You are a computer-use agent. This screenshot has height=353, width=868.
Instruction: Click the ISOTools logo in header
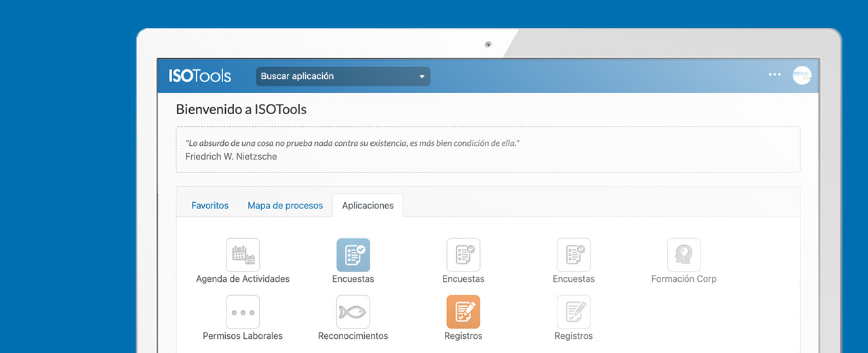click(200, 76)
